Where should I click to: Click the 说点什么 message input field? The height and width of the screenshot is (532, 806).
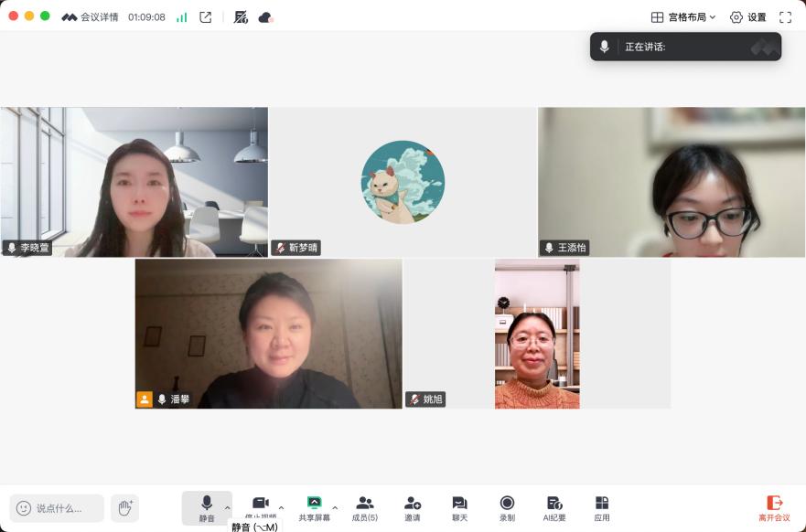57,508
